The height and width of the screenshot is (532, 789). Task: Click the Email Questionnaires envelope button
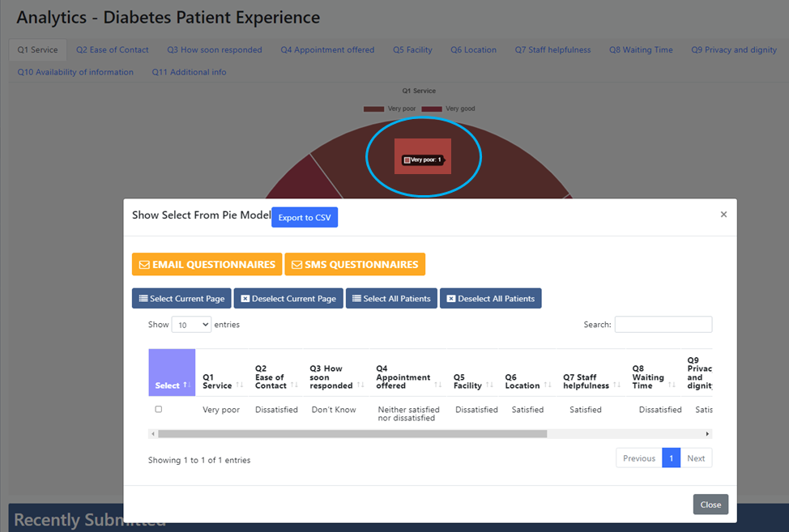click(207, 264)
